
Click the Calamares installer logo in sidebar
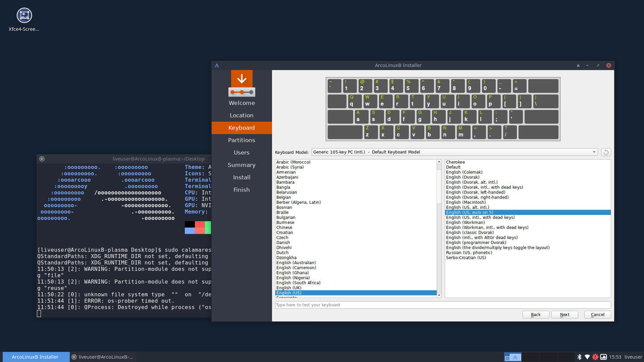241,84
